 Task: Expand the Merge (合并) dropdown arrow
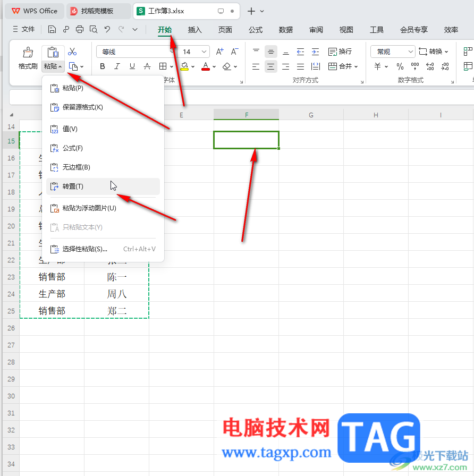coord(356,66)
